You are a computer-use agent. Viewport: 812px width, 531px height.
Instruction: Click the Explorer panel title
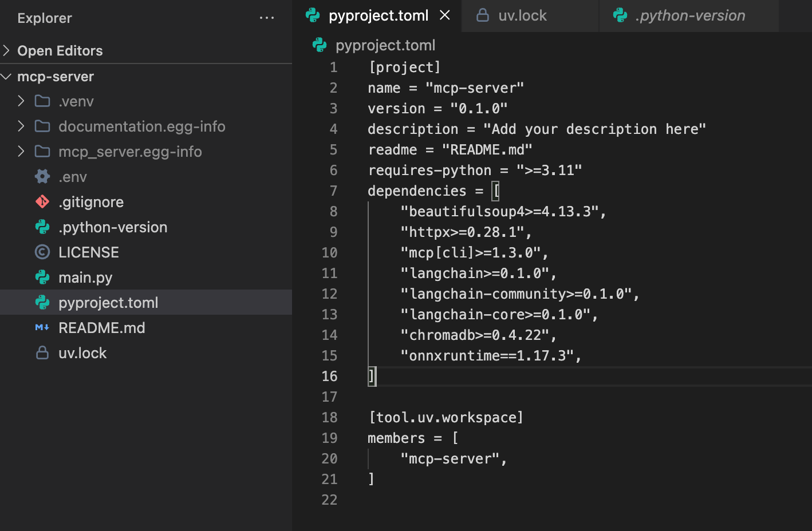click(x=45, y=18)
